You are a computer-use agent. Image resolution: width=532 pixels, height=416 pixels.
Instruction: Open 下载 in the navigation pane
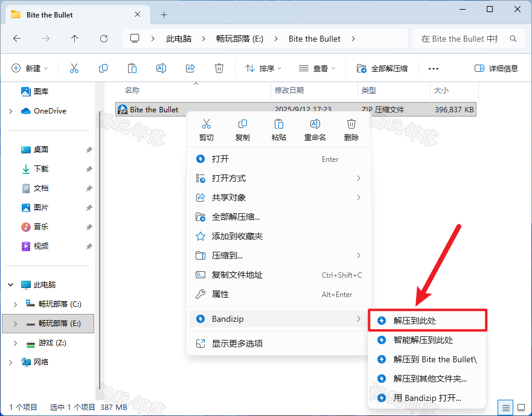[41, 168]
